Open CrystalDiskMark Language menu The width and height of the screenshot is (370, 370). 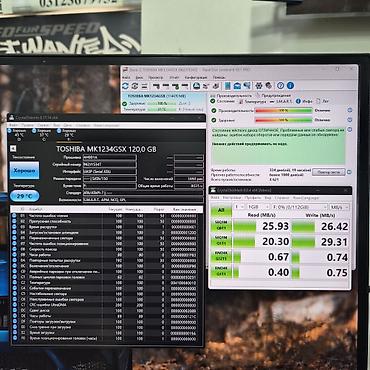pyautogui.click(x=306, y=198)
